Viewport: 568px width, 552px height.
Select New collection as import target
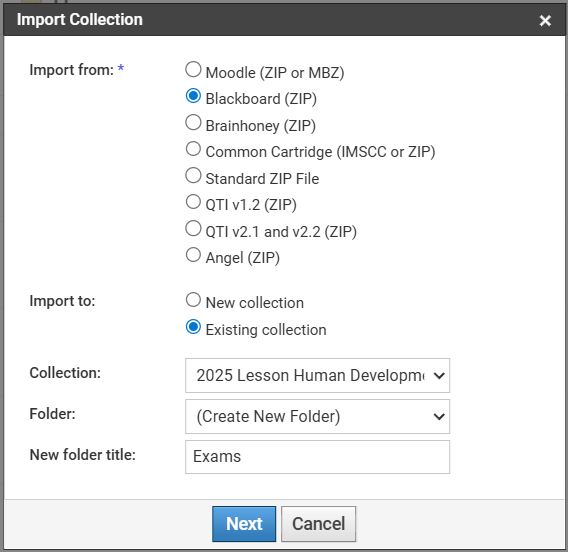pyautogui.click(x=193, y=300)
